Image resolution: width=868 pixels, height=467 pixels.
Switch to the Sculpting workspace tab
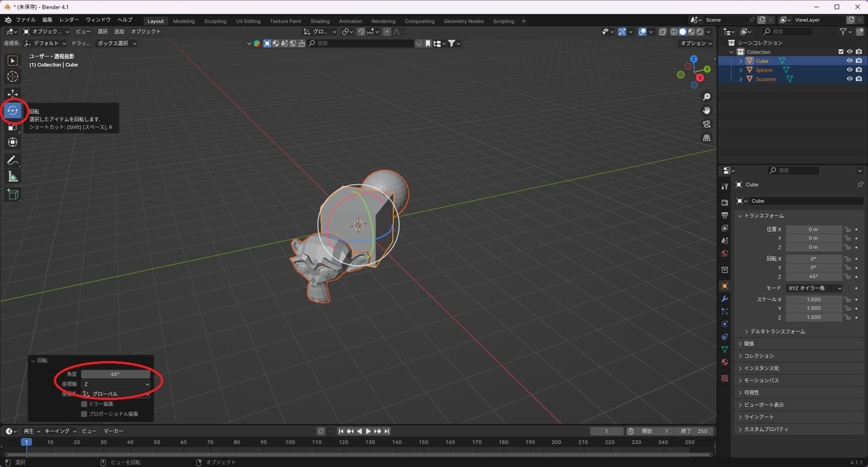(x=215, y=21)
